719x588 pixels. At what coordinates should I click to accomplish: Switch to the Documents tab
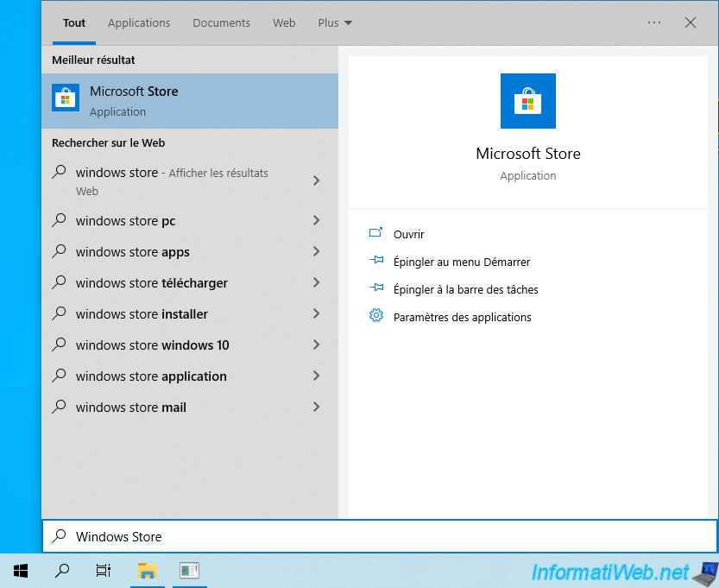222,23
